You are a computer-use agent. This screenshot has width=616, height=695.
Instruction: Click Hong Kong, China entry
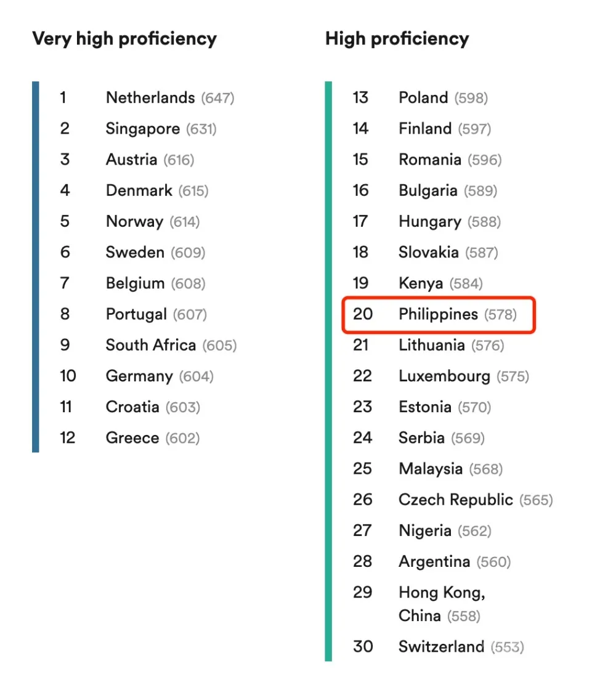tap(419, 604)
